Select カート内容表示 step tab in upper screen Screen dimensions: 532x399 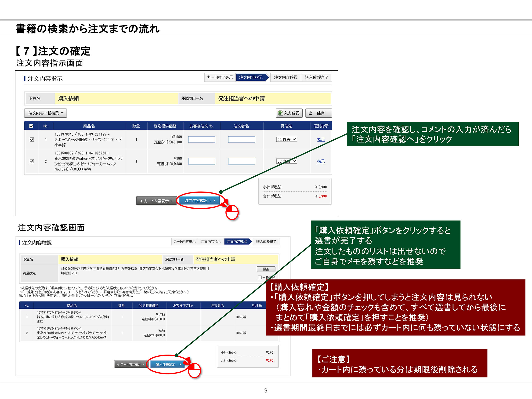tap(220, 77)
